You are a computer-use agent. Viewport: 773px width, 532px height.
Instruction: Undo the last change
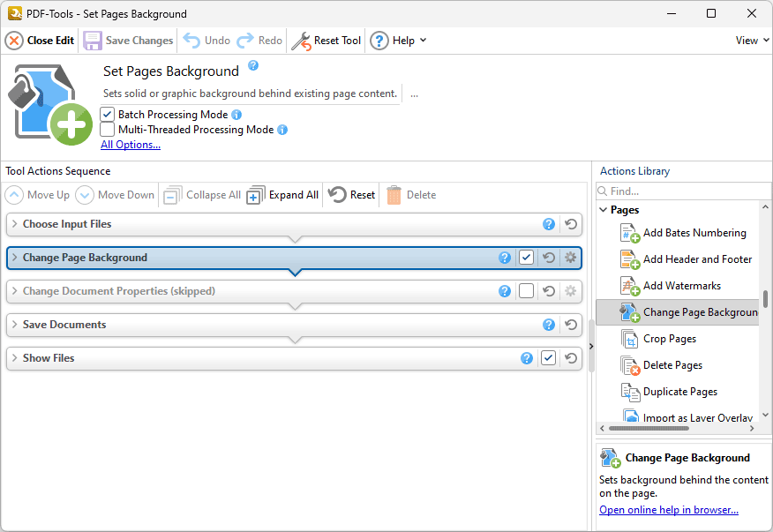pos(206,41)
